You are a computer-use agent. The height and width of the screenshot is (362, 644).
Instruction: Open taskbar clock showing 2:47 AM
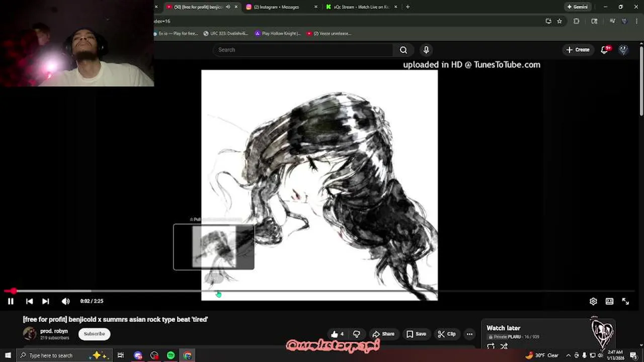614,355
